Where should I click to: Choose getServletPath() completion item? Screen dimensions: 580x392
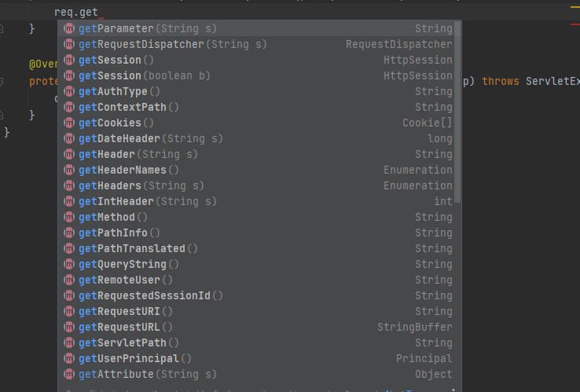(129, 343)
